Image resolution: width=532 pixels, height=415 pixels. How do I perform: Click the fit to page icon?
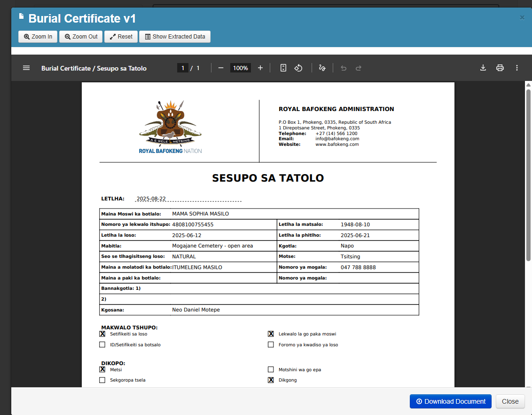283,68
